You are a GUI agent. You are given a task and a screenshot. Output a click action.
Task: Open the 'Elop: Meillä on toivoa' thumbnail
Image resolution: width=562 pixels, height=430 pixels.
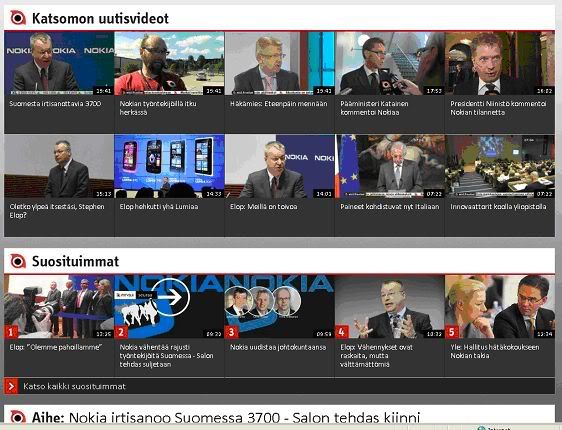[x=280, y=166]
